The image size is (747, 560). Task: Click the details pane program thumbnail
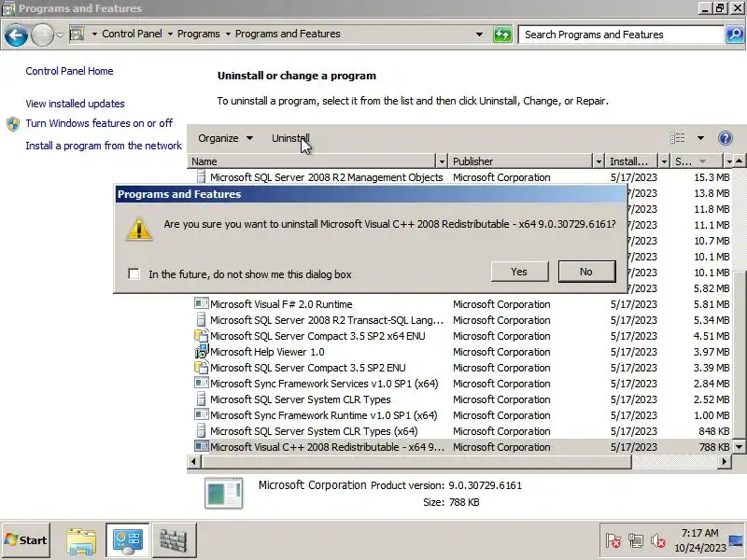tap(223, 494)
